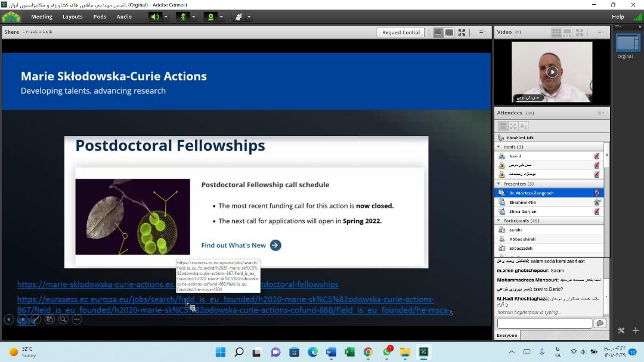Image resolution: width=644 pixels, height=362 pixels.
Task: Switch attendees to breakout room view
Action: [513, 126]
